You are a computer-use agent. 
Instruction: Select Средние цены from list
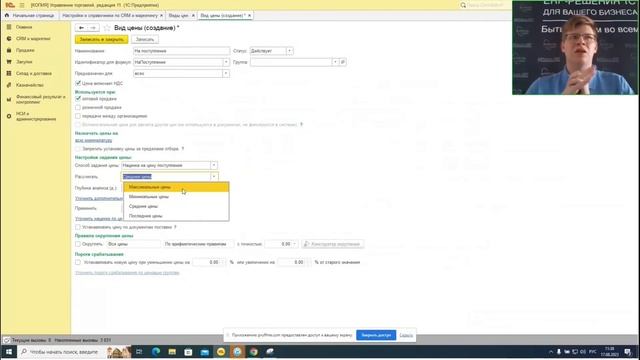click(x=176, y=206)
